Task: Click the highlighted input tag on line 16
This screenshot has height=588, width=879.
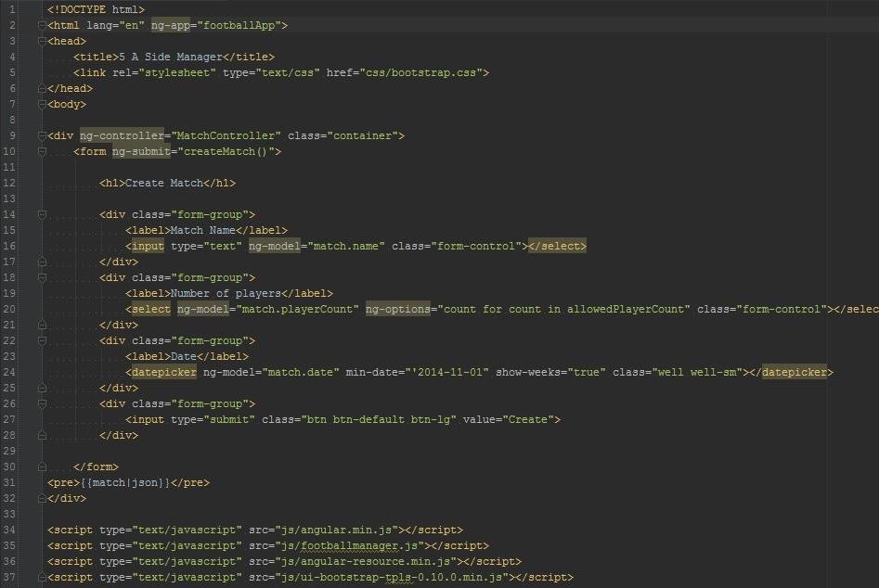Action: coord(148,246)
